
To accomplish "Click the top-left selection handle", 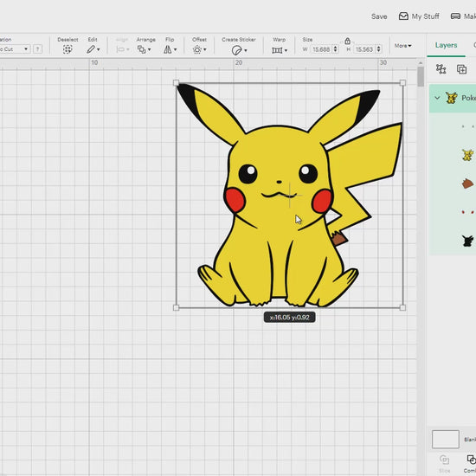I will (x=176, y=83).
